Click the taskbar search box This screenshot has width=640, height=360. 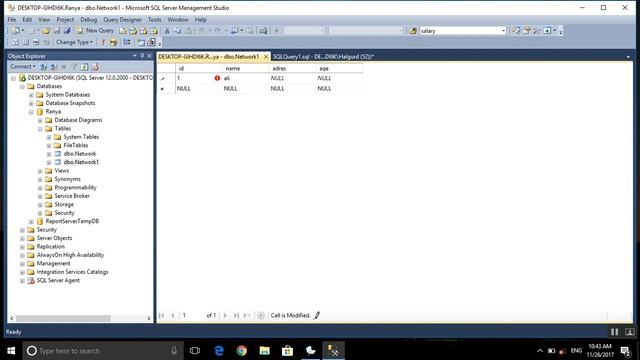point(103,351)
